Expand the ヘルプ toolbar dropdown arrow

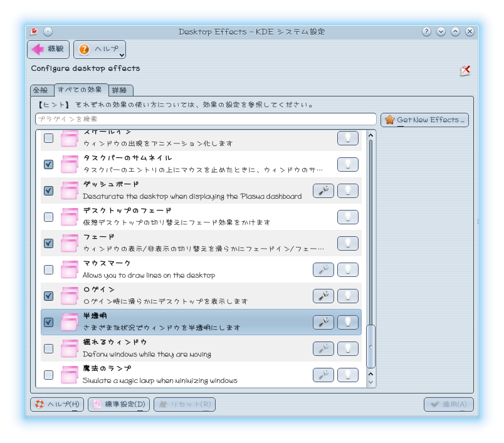click(122, 55)
